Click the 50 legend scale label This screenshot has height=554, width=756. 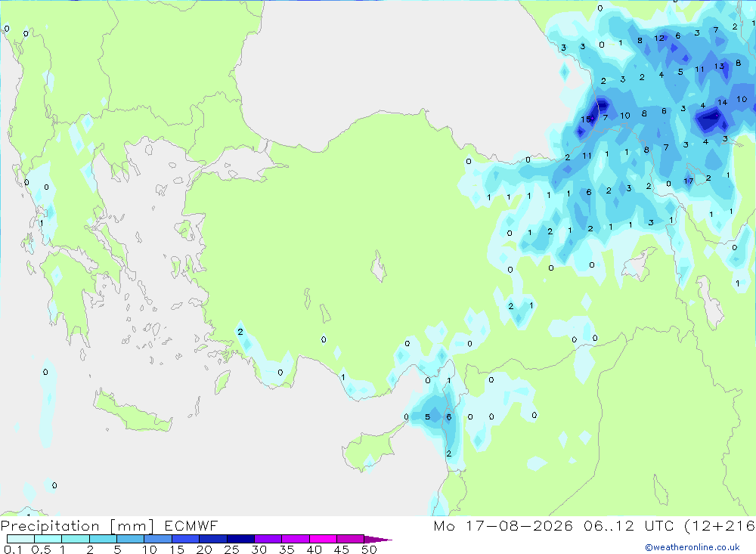click(369, 549)
